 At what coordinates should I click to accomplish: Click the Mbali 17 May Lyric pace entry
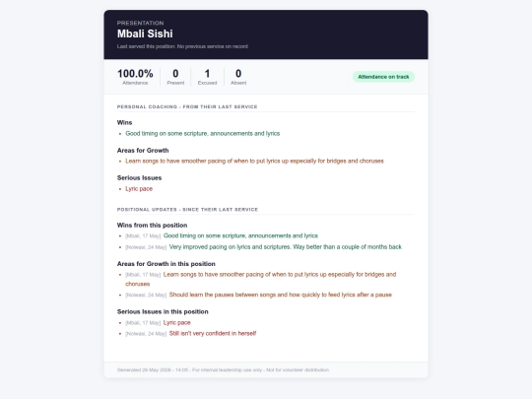pos(158,323)
